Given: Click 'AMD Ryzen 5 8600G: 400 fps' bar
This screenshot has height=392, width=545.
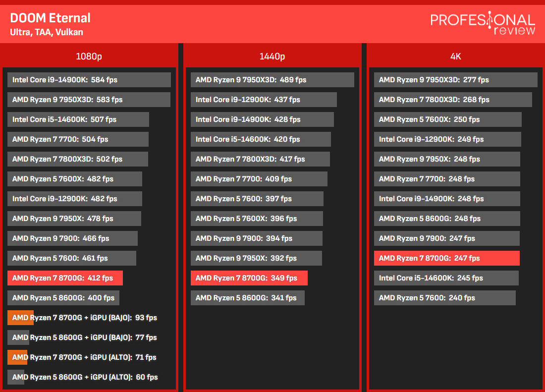Looking at the screenshot, I should [x=63, y=297].
